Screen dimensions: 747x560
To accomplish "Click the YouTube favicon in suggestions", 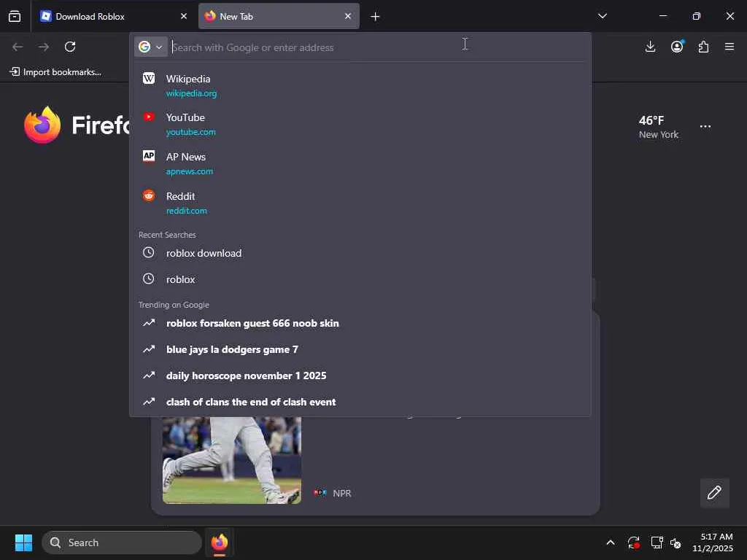I will (149, 117).
